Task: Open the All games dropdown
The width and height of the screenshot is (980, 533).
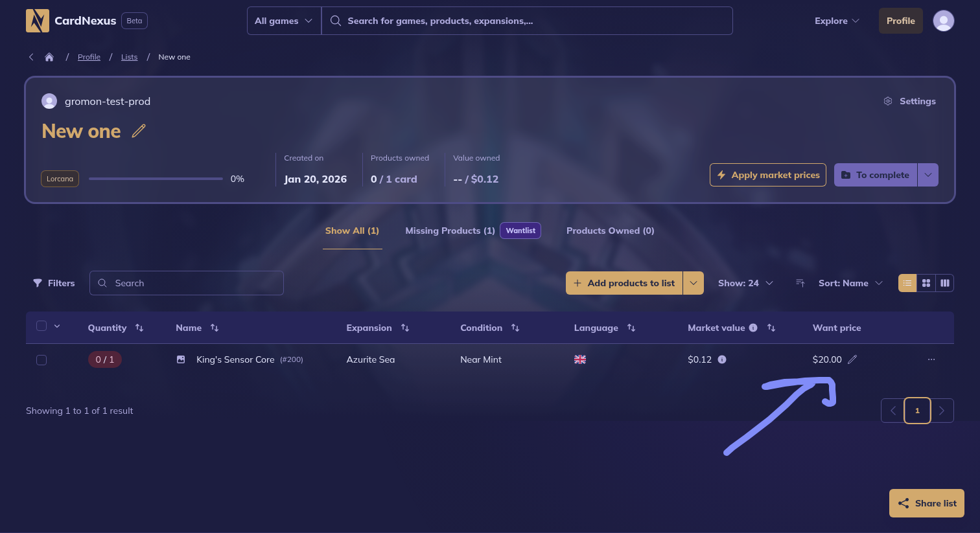Action: pos(284,21)
